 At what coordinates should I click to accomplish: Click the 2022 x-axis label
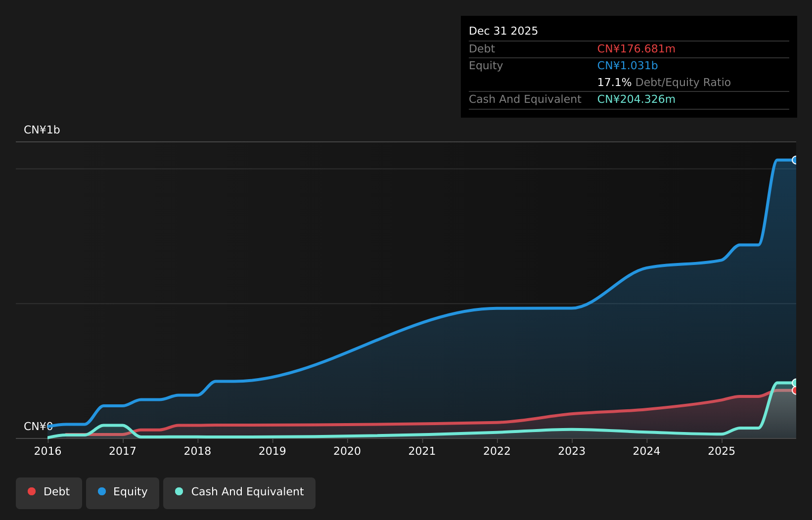click(497, 451)
